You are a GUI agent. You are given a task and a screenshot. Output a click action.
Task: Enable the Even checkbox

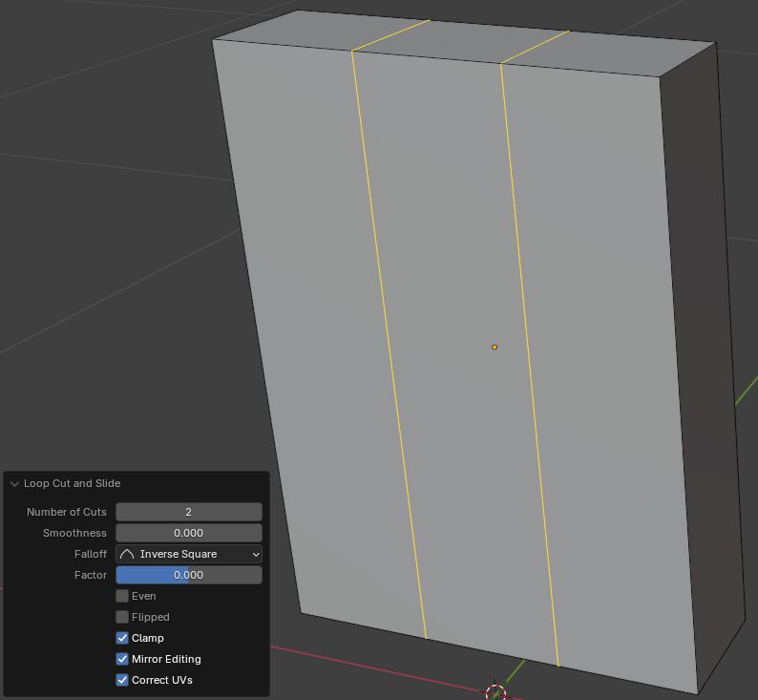122,596
